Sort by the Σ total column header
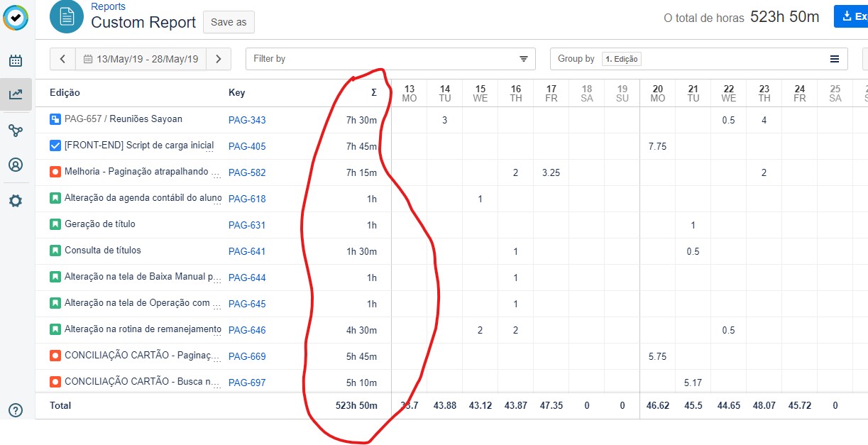The image size is (868, 445). 374,92
